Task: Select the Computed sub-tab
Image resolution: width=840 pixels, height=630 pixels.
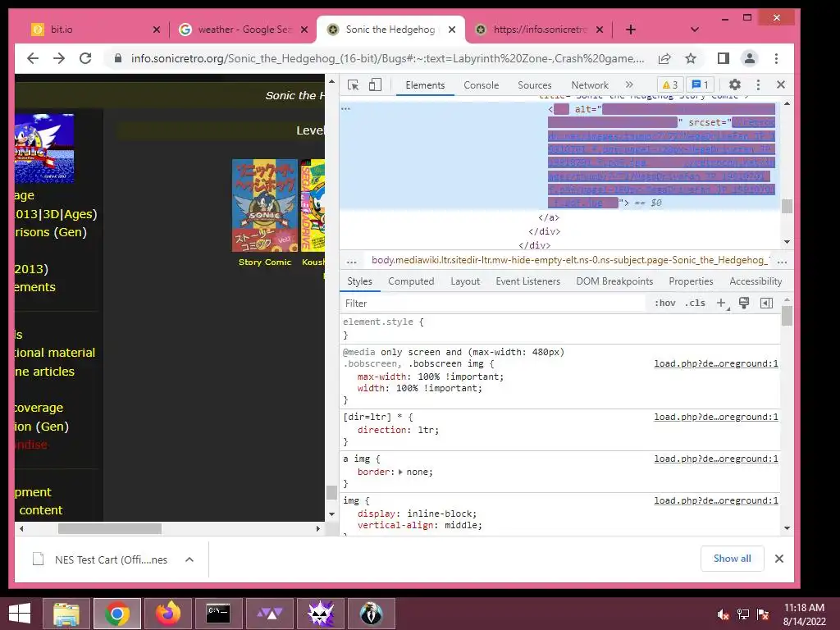Action: pos(411,281)
